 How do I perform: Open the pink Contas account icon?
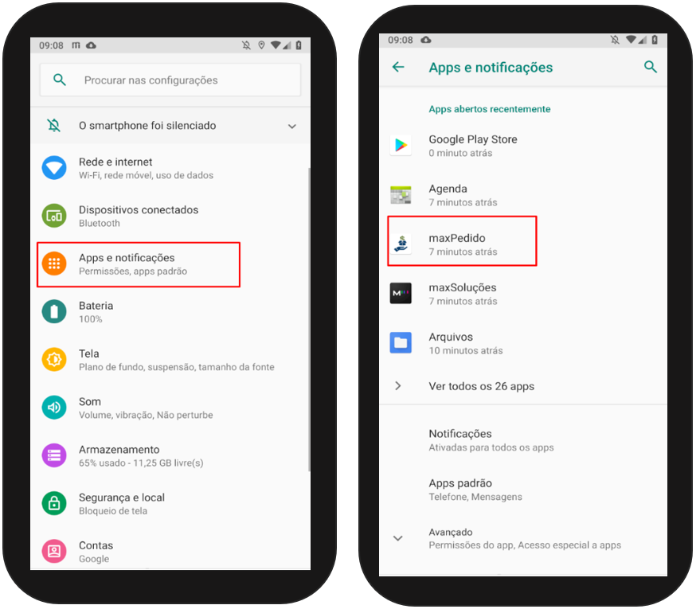54,552
